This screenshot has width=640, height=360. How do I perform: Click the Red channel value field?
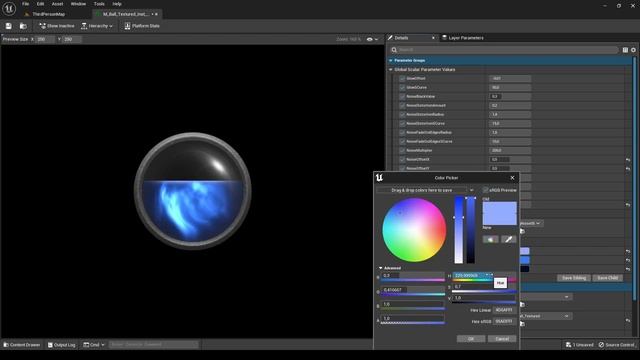click(413, 276)
